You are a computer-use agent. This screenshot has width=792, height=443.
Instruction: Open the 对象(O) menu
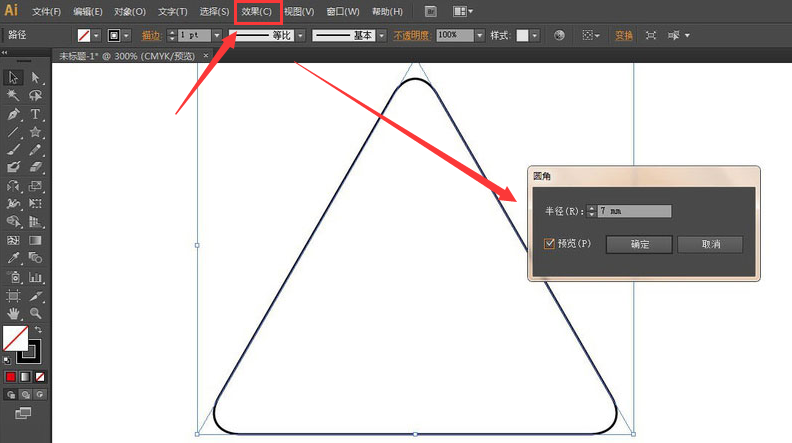click(x=129, y=12)
